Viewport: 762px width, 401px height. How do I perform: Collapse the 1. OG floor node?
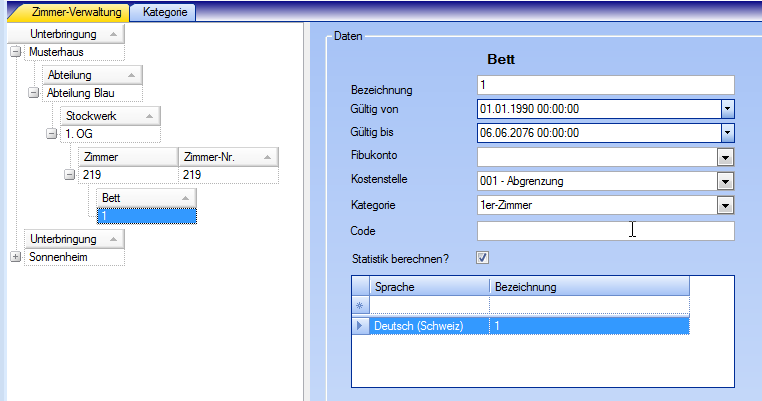(52, 133)
